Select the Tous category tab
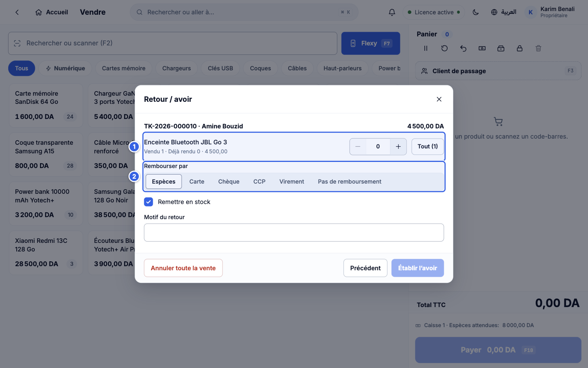The height and width of the screenshot is (368, 588). pyautogui.click(x=22, y=68)
